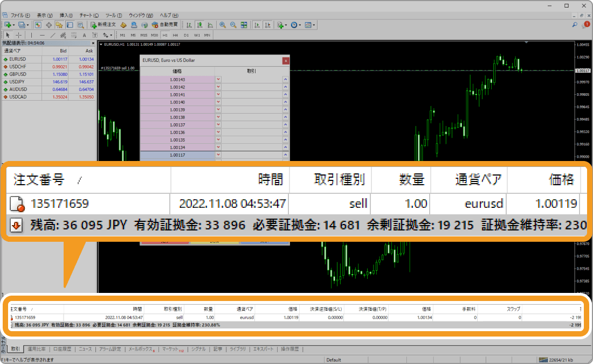
Task: Open the ツール menu
Action: tap(113, 16)
